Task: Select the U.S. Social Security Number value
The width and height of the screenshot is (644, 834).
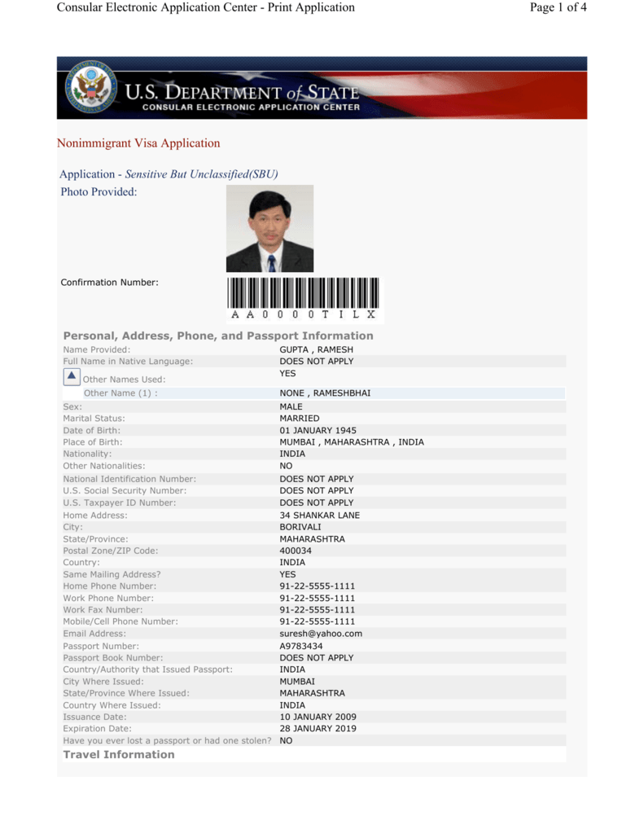Action: (x=317, y=490)
